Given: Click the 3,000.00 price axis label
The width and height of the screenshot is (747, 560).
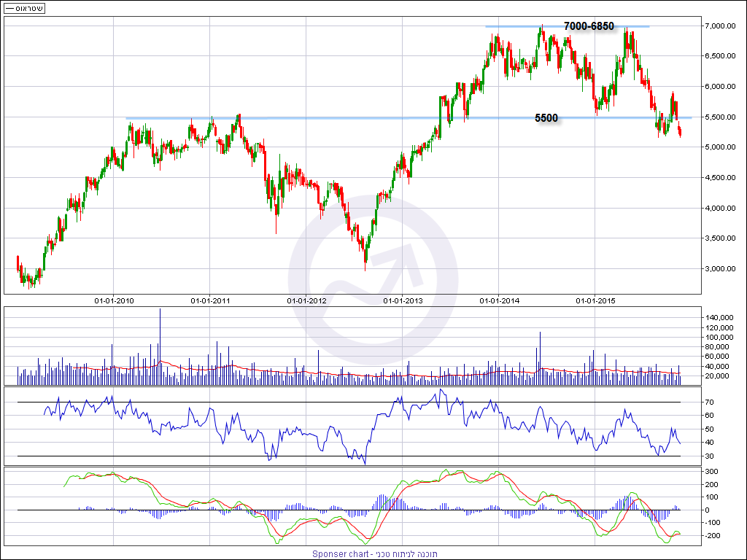Looking at the screenshot, I should click(719, 269).
